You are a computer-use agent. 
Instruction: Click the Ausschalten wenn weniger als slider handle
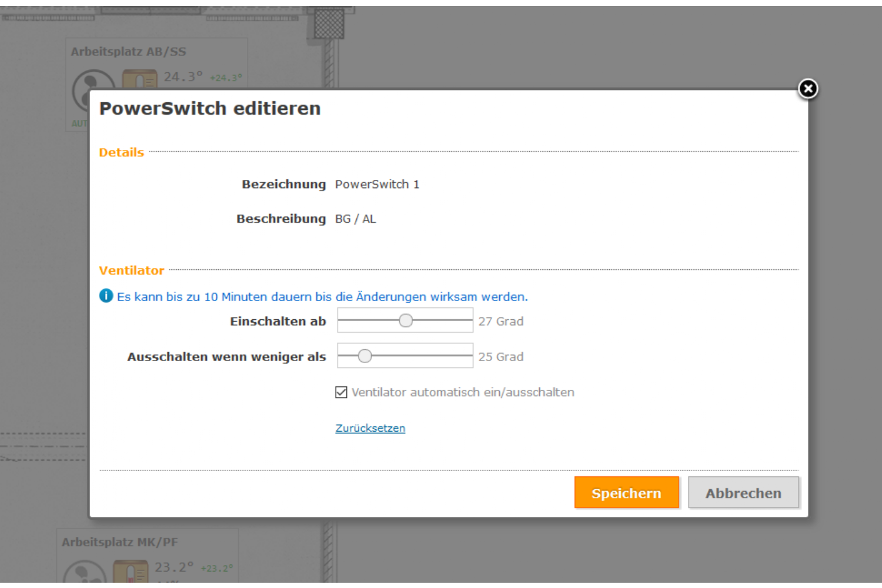pos(365,356)
